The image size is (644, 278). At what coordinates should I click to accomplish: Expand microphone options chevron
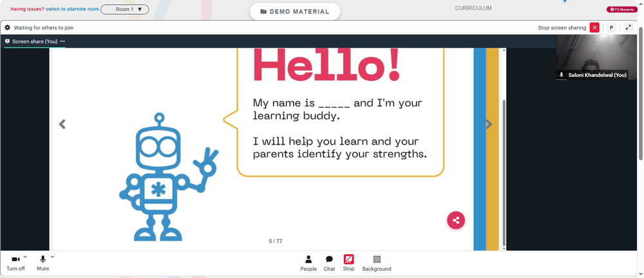pyautogui.click(x=52, y=257)
